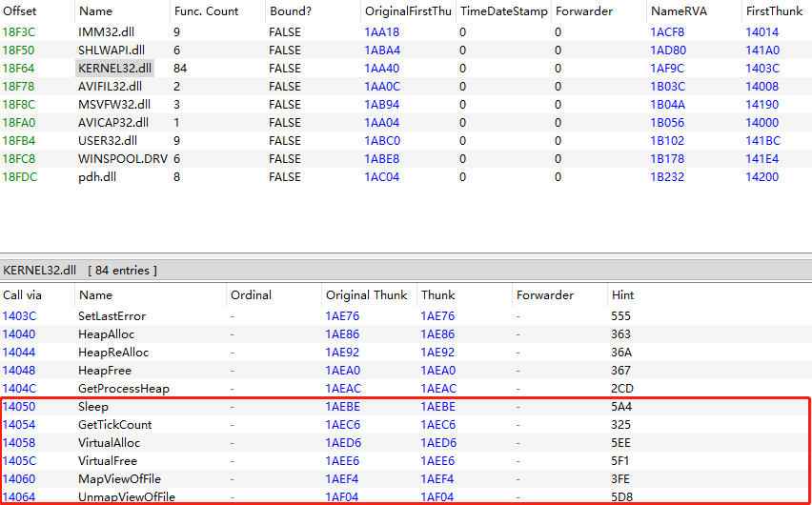Click the func count 84 cell
The width and height of the screenshot is (812, 505).
click(x=180, y=69)
